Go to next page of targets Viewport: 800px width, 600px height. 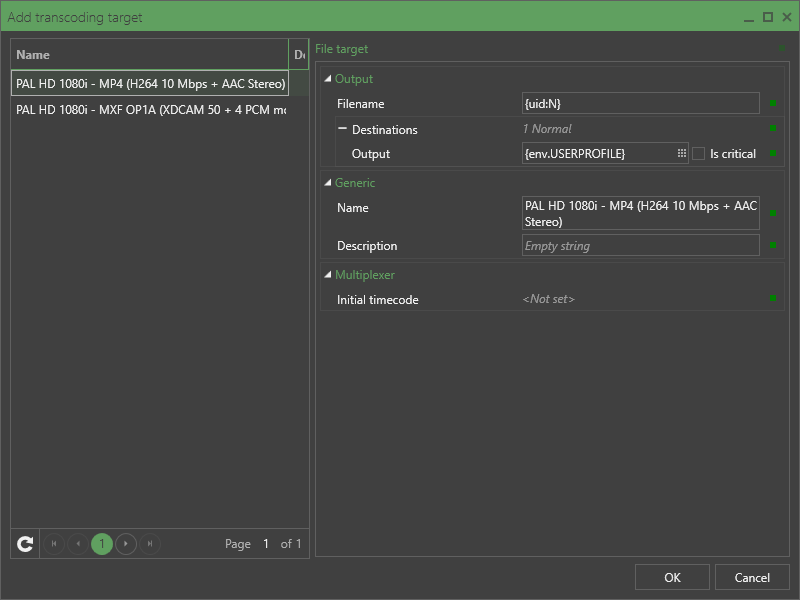[x=126, y=544]
